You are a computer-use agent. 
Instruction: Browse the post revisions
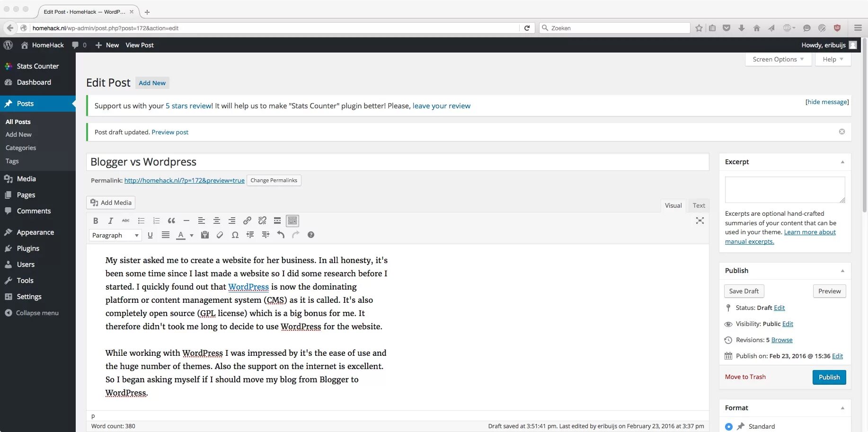pyautogui.click(x=782, y=340)
